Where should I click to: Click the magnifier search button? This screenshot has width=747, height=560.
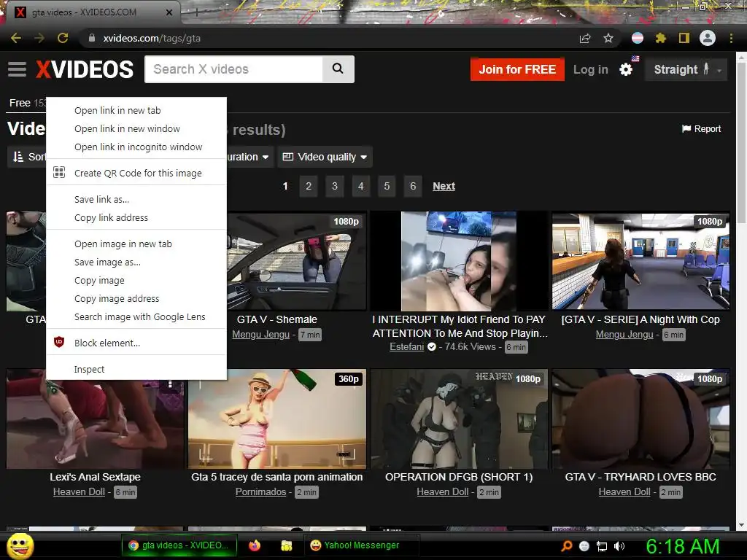(338, 69)
